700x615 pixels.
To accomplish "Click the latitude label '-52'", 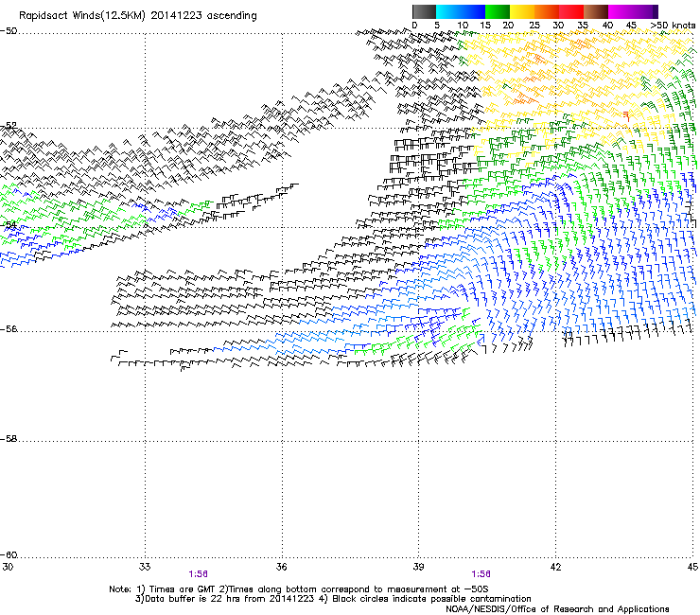I will [x=9, y=126].
